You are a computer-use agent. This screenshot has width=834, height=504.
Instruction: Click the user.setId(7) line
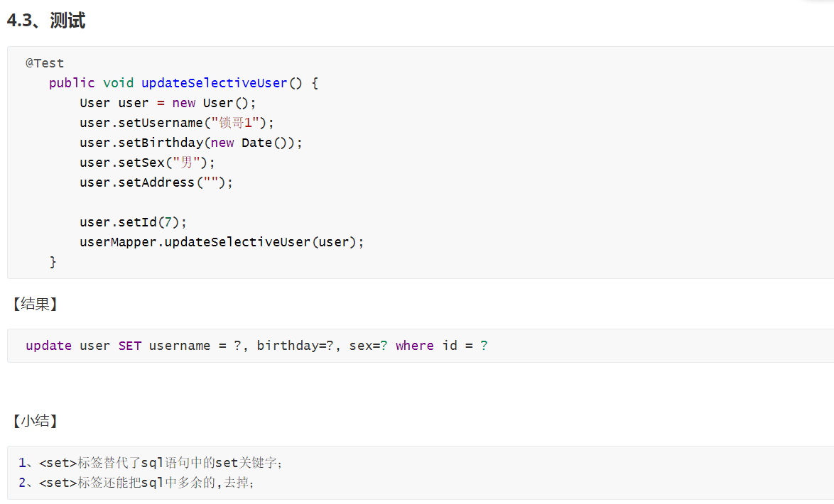click(x=133, y=222)
